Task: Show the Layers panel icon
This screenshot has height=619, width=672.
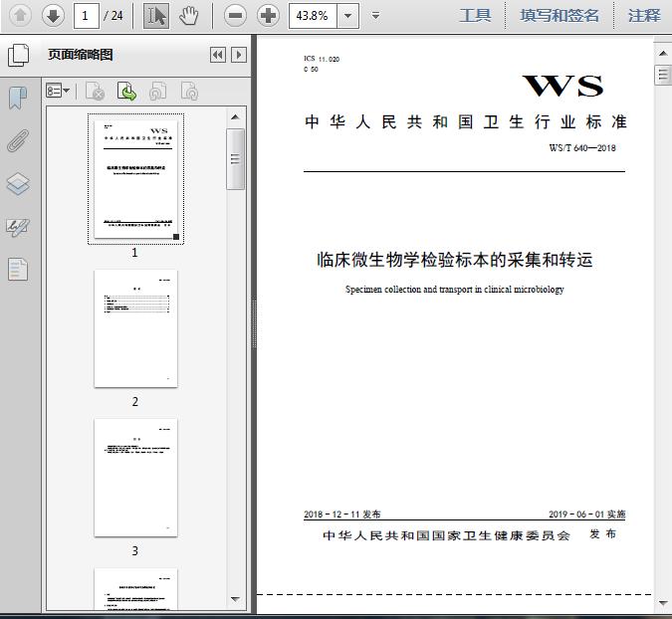Action: click(x=18, y=184)
